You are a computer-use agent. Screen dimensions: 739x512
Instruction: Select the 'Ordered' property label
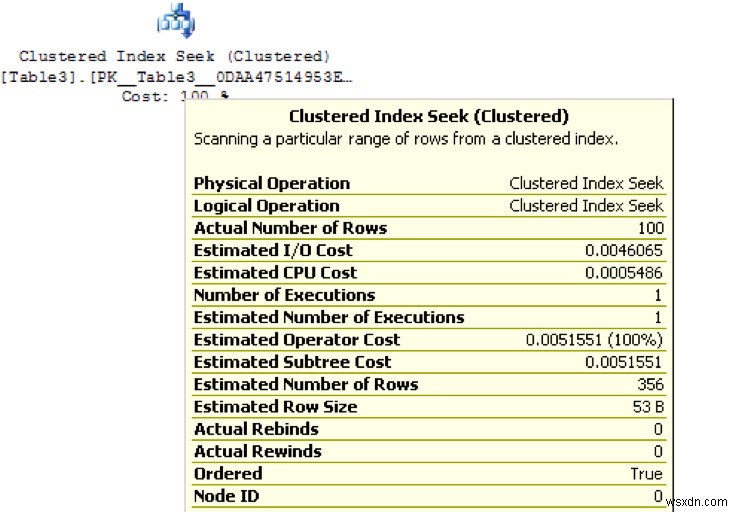click(x=228, y=474)
